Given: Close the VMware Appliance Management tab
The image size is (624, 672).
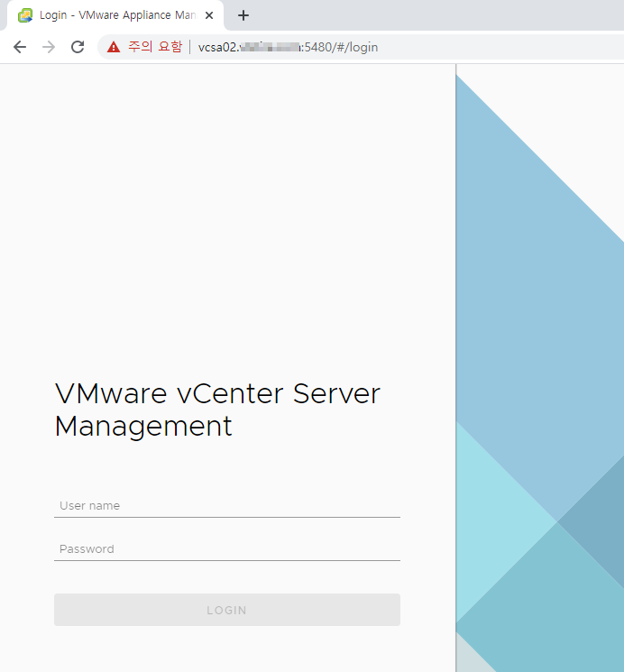Looking at the screenshot, I should (209, 15).
